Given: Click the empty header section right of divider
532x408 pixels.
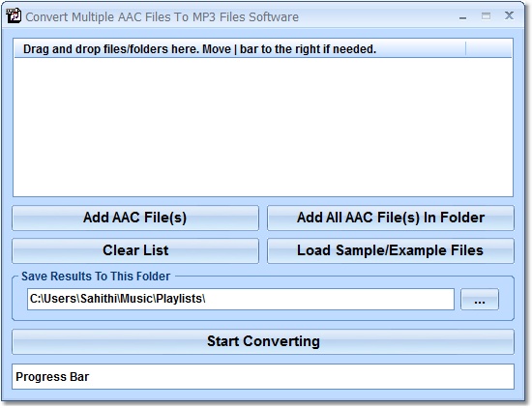Looking at the screenshot, I should (488, 49).
